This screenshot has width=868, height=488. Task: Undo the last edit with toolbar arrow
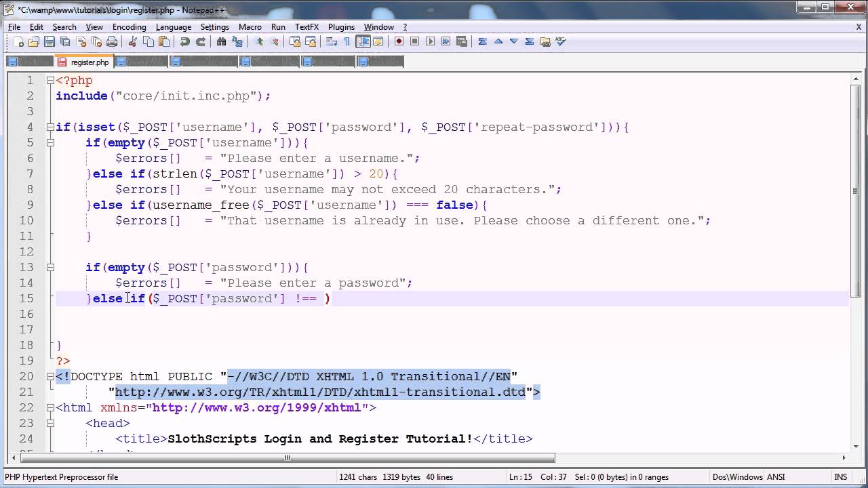[184, 41]
